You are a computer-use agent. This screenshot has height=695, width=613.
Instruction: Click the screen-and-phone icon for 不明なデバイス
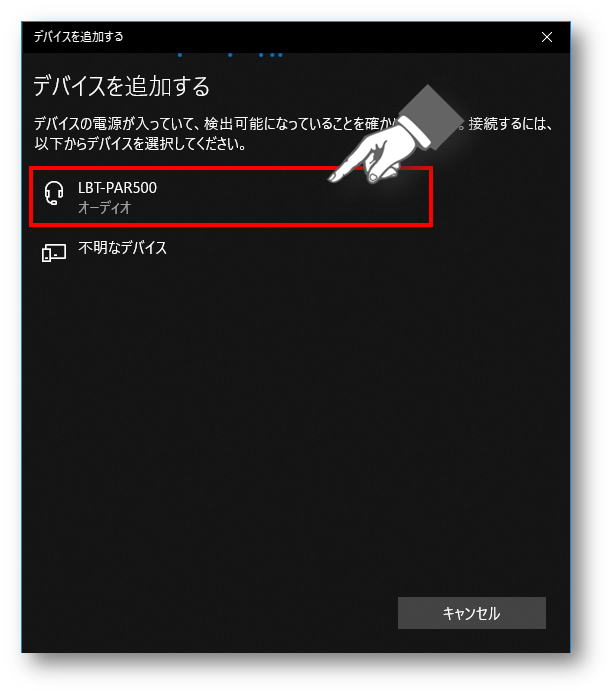click(54, 253)
